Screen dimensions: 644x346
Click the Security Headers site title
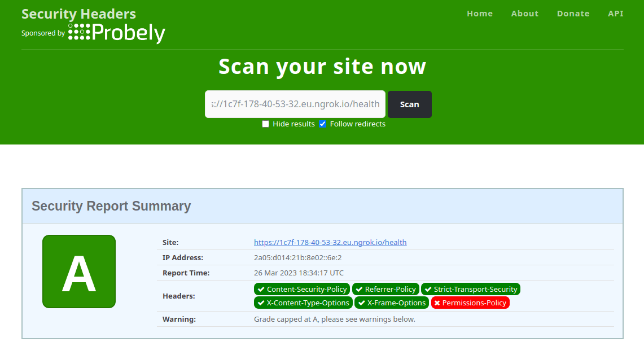click(x=78, y=14)
